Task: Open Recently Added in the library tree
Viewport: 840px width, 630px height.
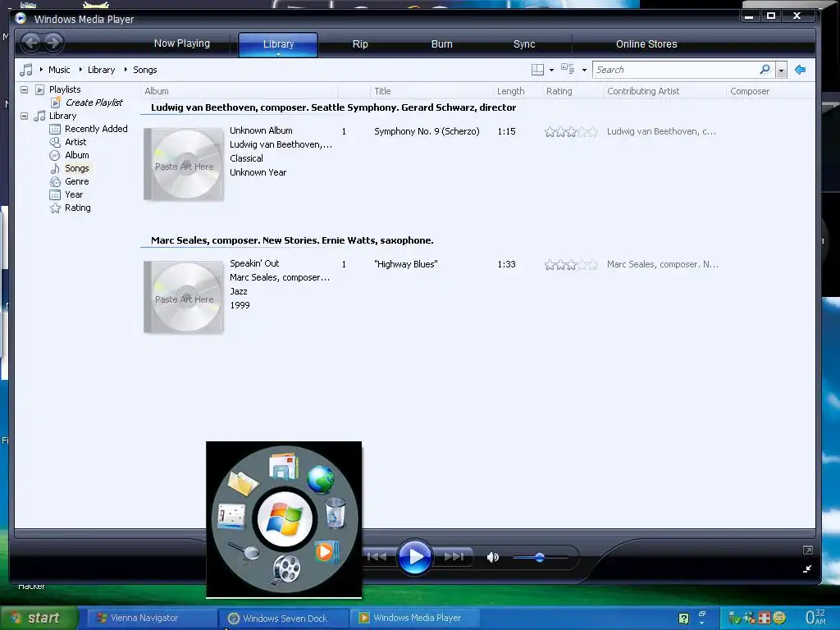Action: (96, 129)
